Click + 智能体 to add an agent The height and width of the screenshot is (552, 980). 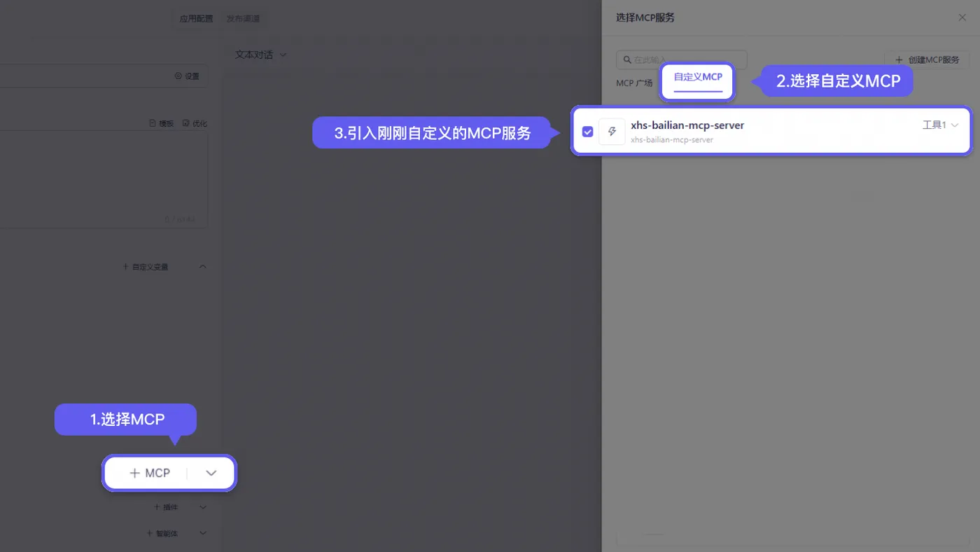[x=162, y=533]
